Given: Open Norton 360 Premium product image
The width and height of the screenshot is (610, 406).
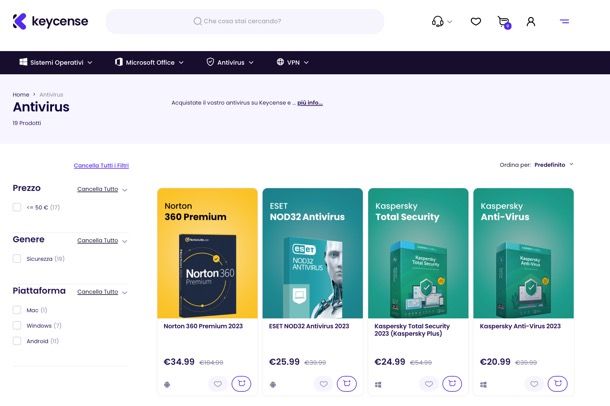Looking at the screenshot, I should [207, 253].
